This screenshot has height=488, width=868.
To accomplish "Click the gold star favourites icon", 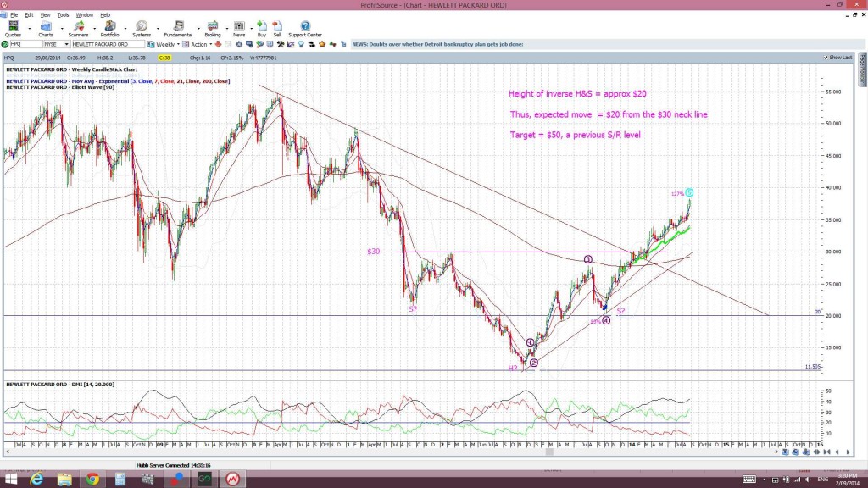I will coord(323,44).
